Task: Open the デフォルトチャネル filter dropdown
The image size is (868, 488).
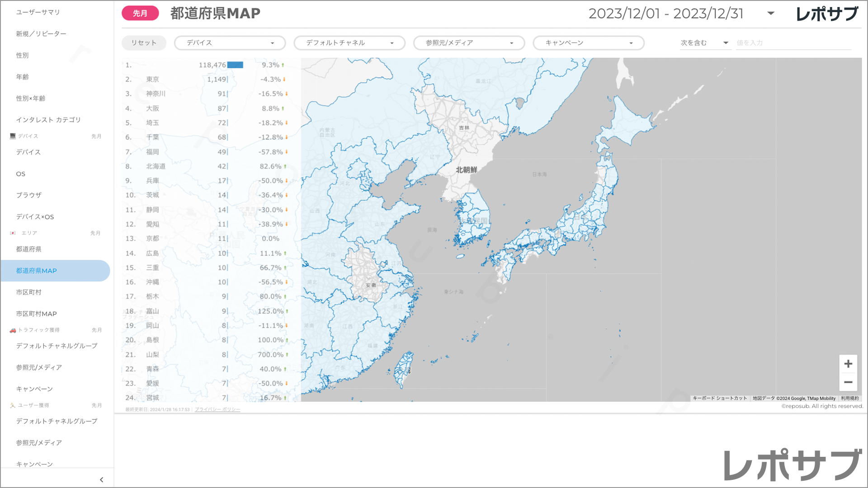Action: [349, 43]
